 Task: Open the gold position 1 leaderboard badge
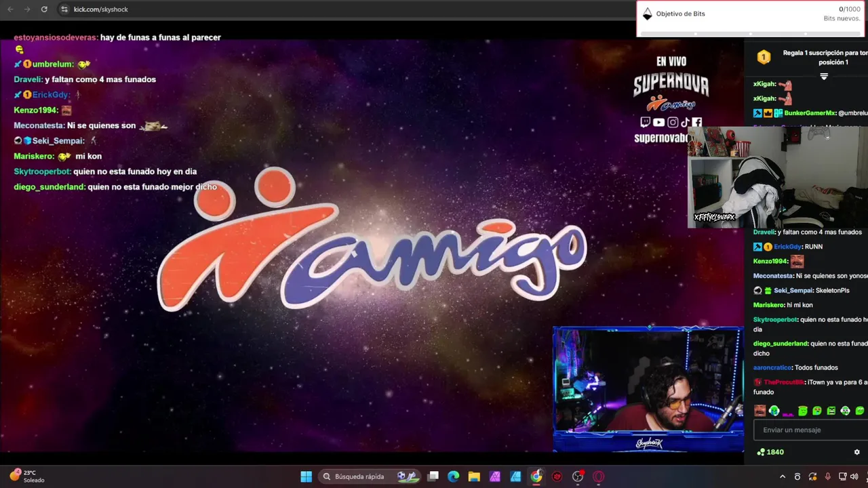click(764, 57)
